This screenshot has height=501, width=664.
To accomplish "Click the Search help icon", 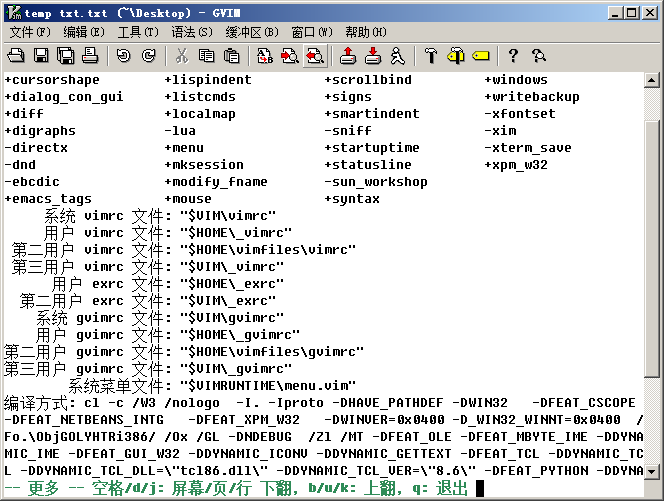I will pos(539,56).
